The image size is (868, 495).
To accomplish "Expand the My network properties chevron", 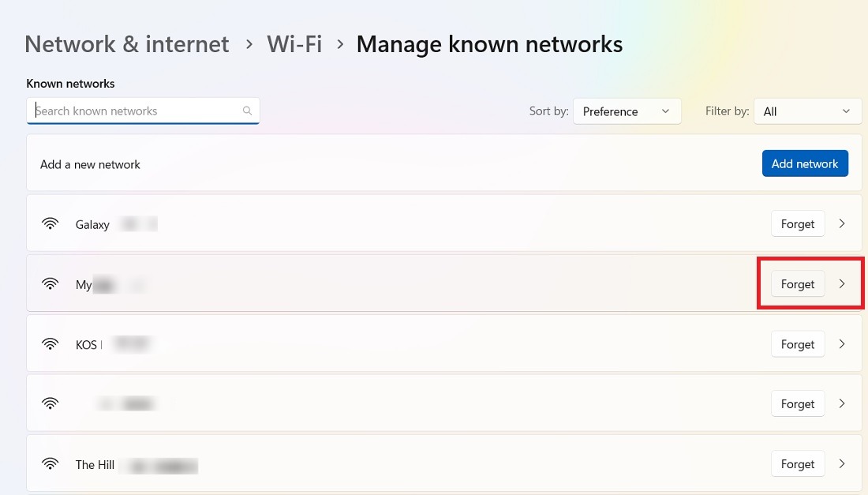I will (x=842, y=283).
